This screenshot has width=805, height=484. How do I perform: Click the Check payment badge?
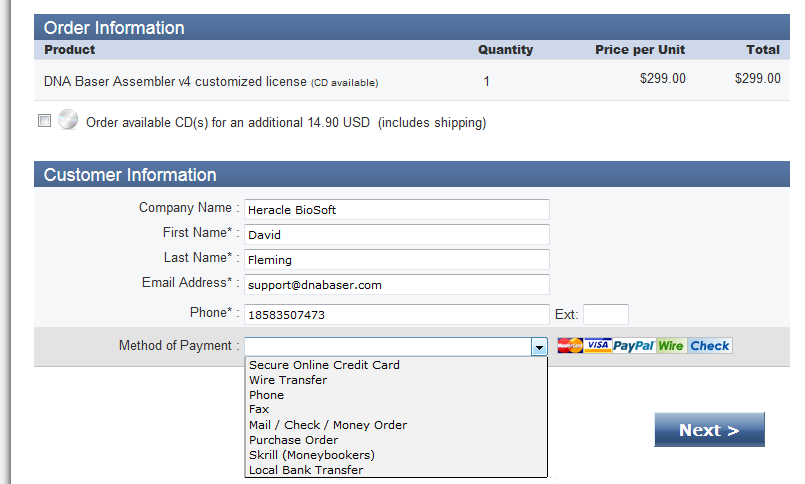point(710,345)
